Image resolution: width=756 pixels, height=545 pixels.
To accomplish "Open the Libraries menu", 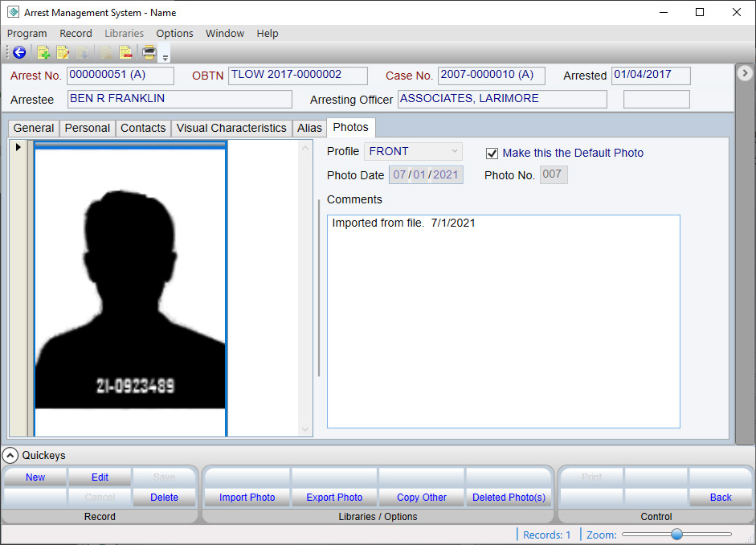I will (x=124, y=33).
